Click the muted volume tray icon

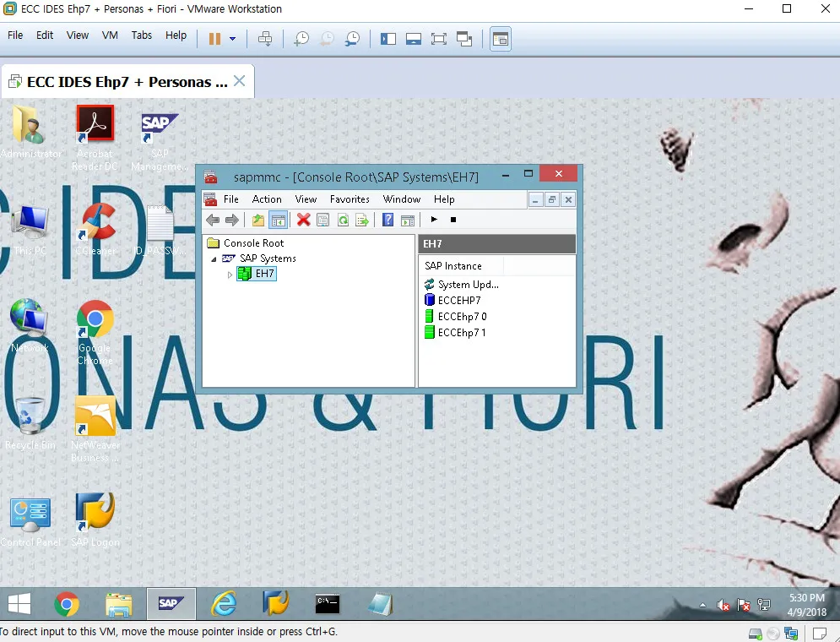[723, 605]
